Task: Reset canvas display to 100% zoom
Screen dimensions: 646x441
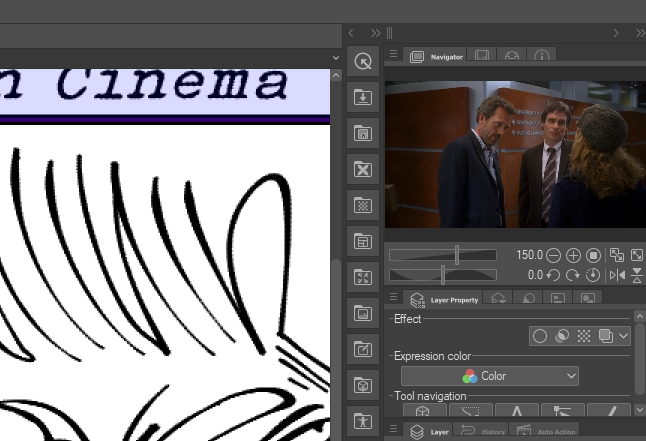Action: tap(593, 256)
